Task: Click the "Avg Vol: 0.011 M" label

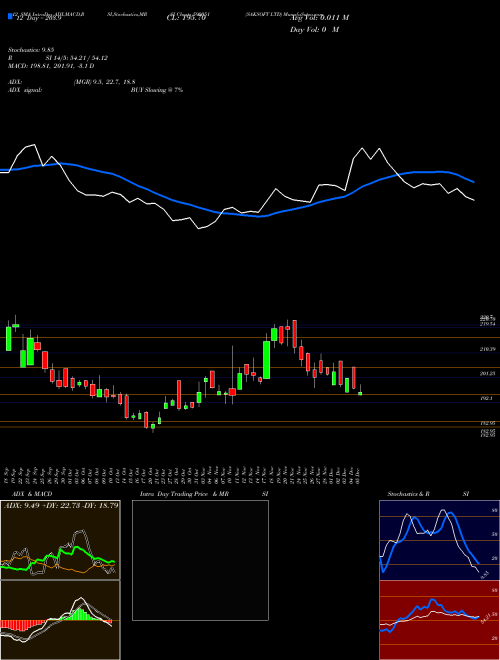Action: click(319, 18)
